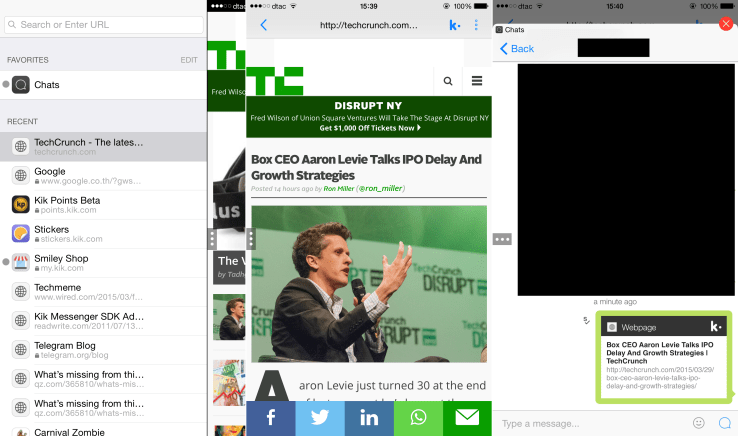Share article via Facebook icon
The height and width of the screenshot is (436, 738).
(270, 418)
